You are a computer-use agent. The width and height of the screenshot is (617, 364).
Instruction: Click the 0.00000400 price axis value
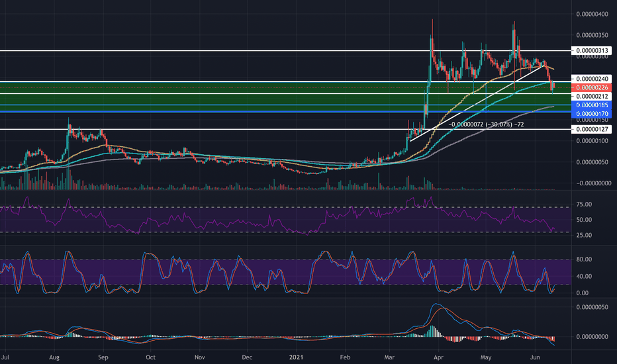(592, 14)
